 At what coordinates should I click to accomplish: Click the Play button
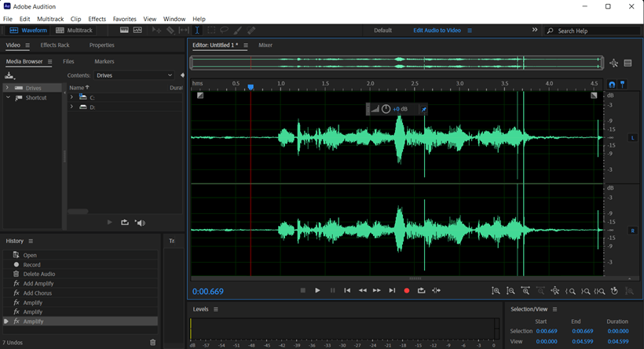(317, 290)
